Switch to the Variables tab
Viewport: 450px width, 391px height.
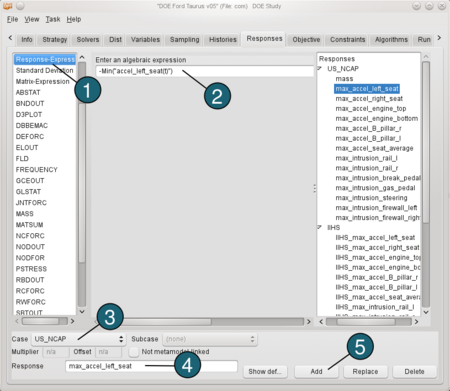(x=145, y=40)
